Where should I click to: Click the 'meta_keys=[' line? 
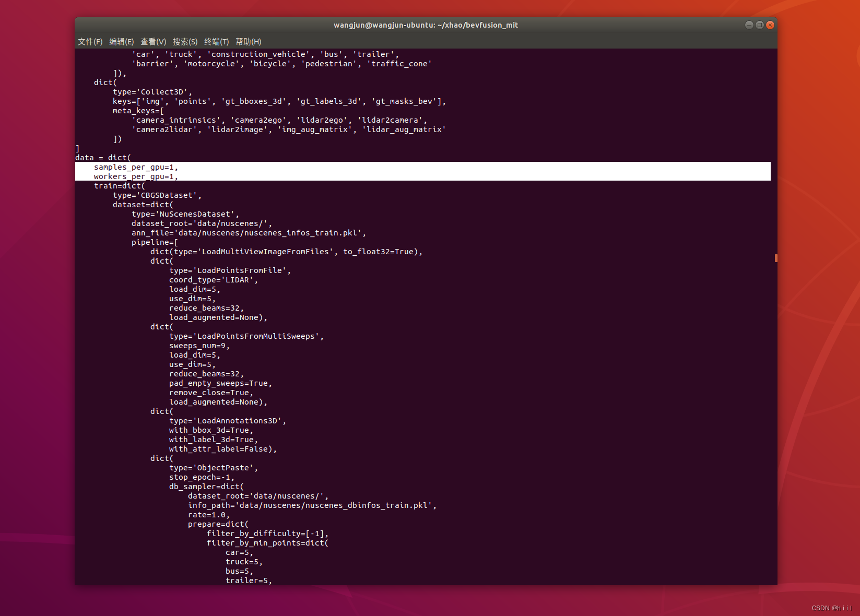138,111
